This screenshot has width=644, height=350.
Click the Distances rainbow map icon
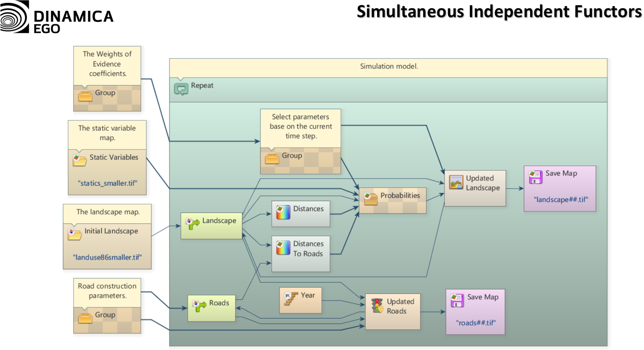tap(283, 211)
